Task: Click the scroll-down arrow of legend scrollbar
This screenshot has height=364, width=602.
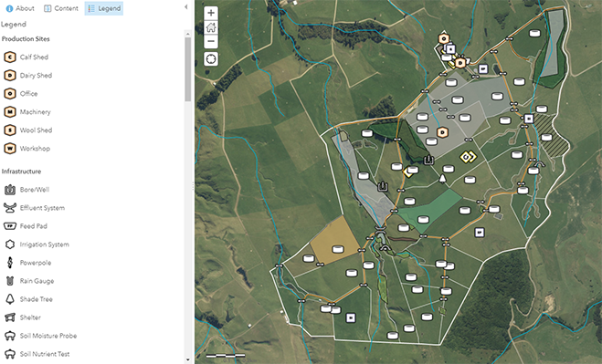Action: [x=188, y=359]
